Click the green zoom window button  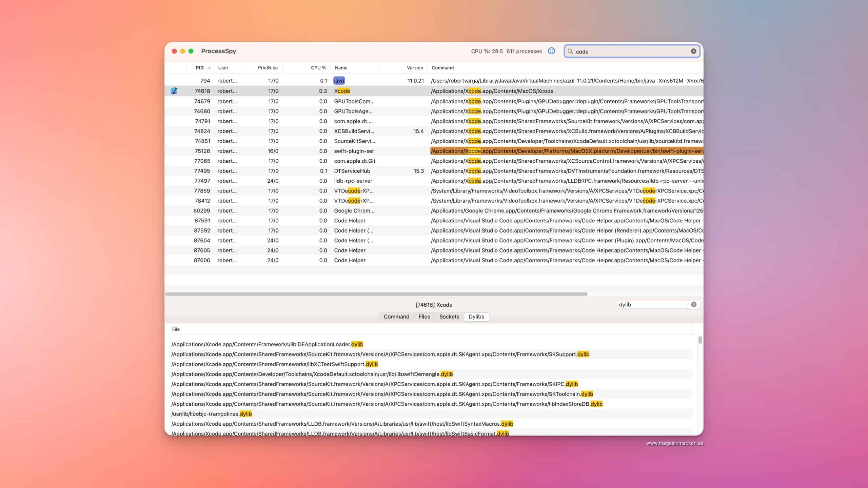(191, 51)
